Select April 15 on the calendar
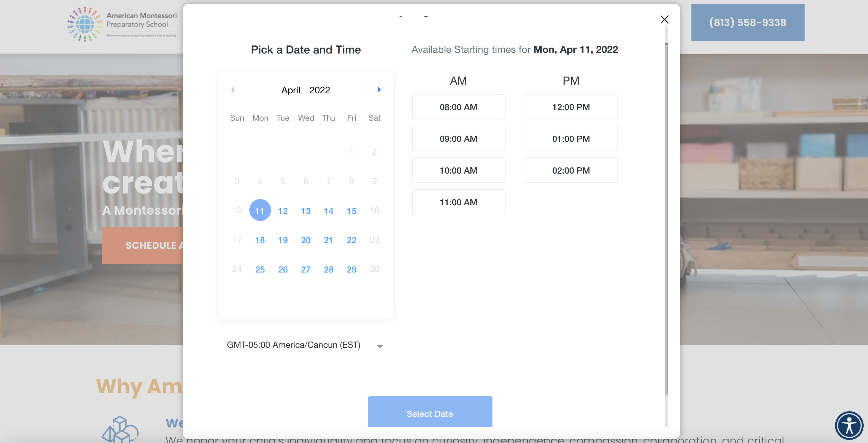 (351, 211)
